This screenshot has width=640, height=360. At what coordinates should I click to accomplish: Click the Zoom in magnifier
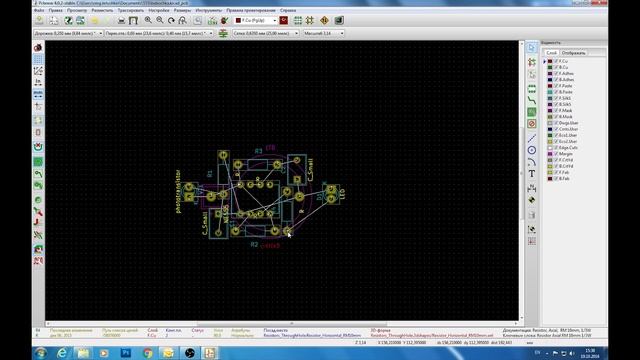pos(148,20)
